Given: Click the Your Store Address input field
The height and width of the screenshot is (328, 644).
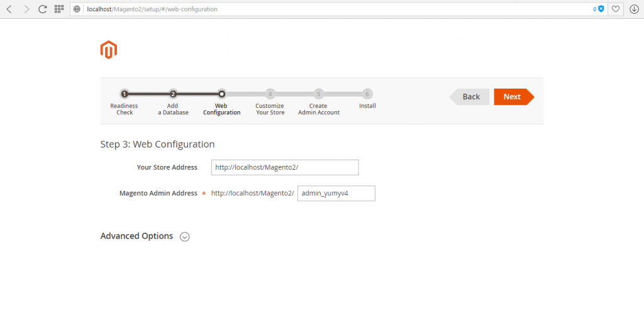Looking at the screenshot, I should coord(285,168).
